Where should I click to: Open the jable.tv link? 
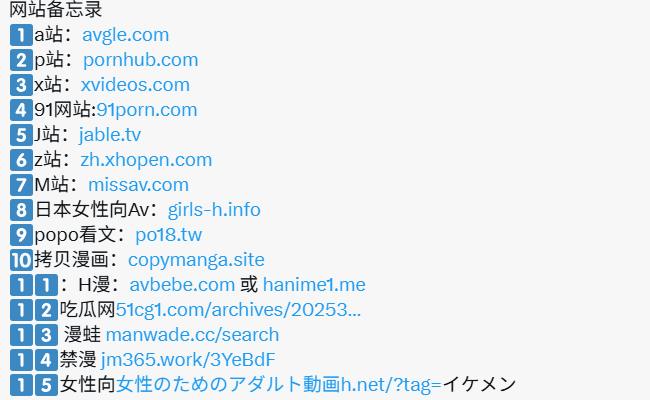click(110, 135)
